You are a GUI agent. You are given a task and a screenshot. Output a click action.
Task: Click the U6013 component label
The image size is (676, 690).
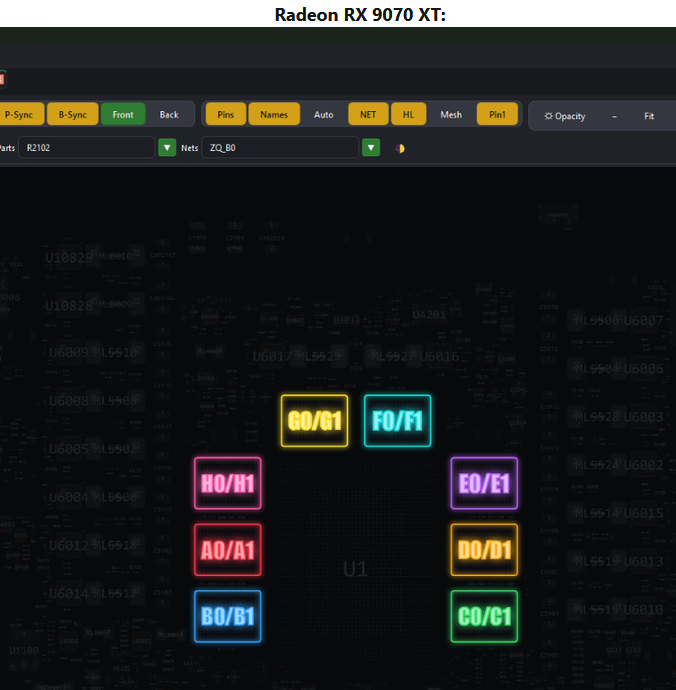coord(643,562)
